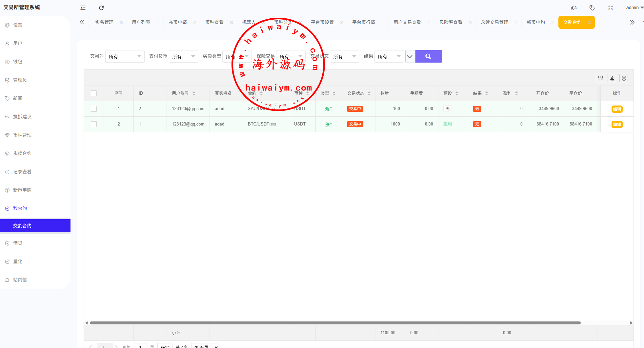Expand the 结果 dropdown filter

389,57
